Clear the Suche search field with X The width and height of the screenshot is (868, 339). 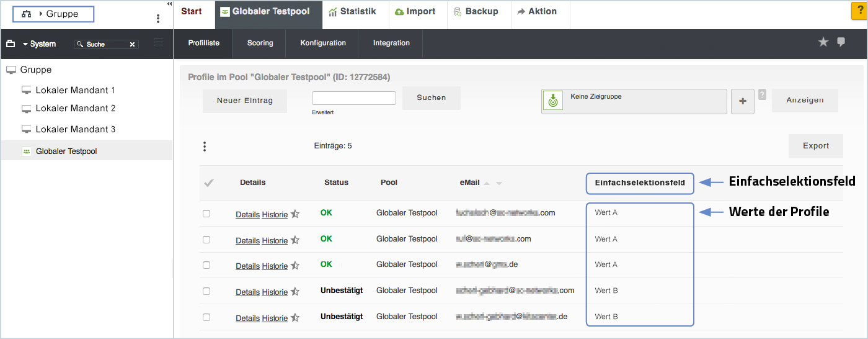click(x=132, y=45)
